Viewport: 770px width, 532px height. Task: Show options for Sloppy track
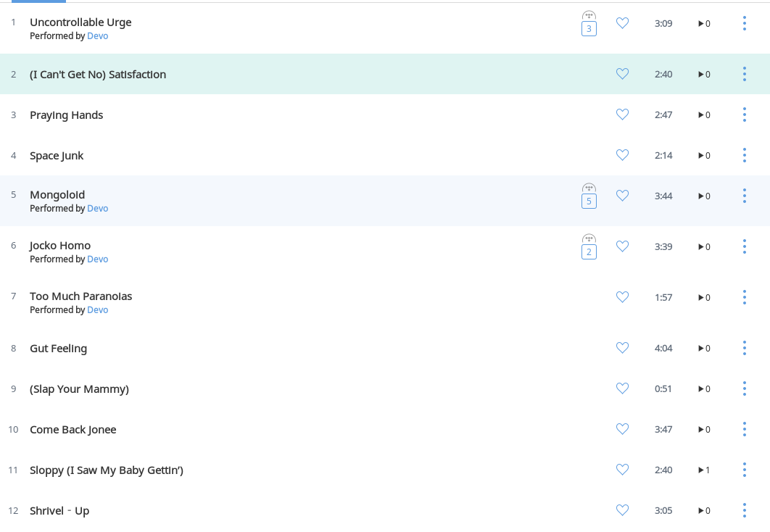[x=745, y=470]
